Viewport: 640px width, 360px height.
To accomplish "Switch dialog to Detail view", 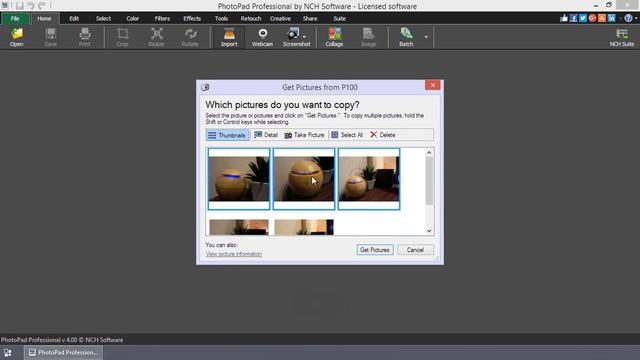I will coord(266,135).
